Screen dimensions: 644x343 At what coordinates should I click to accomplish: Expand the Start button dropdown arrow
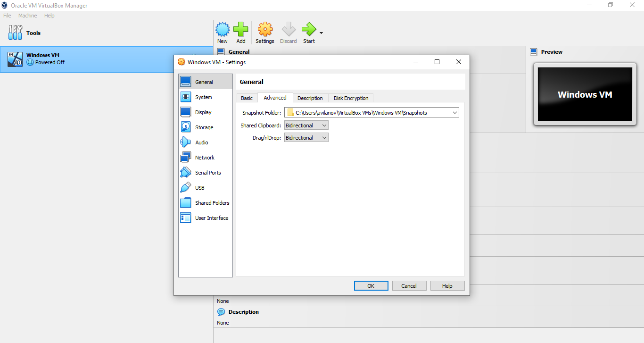(x=321, y=33)
